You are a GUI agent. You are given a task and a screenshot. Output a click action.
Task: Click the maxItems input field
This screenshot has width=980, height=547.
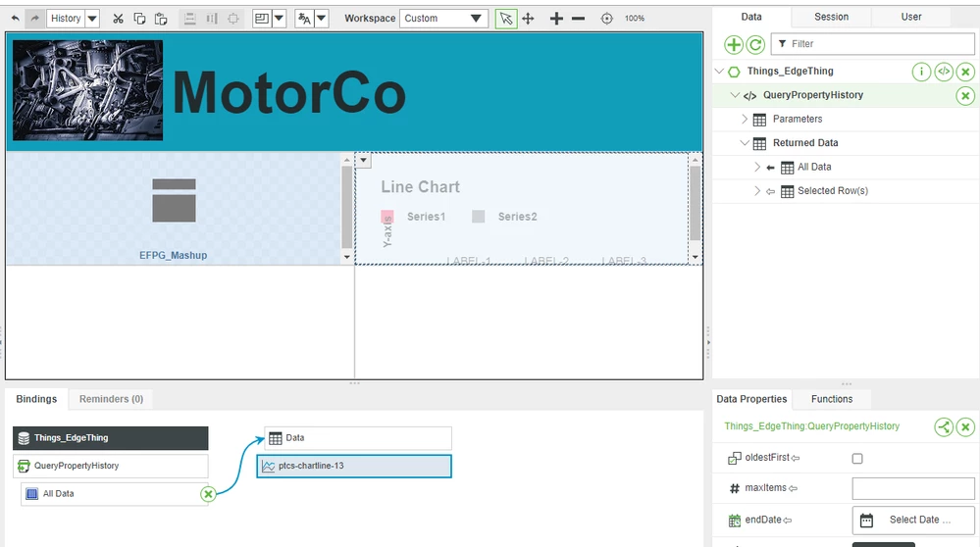coord(913,488)
